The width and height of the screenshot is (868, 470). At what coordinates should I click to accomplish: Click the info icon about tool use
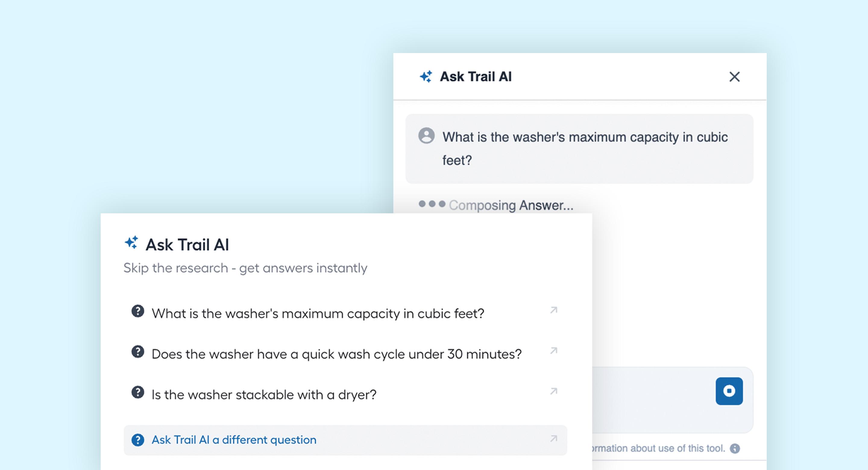pos(735,448)
